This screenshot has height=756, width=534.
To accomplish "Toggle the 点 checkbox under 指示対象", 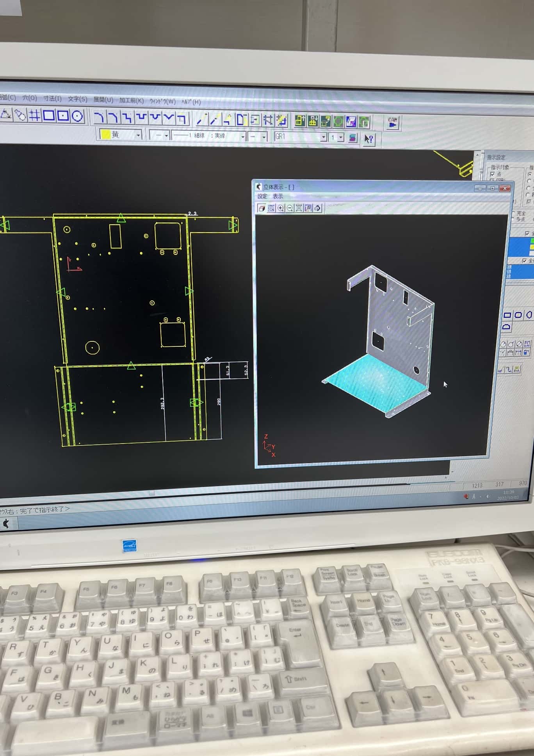I will coord(493,174).
